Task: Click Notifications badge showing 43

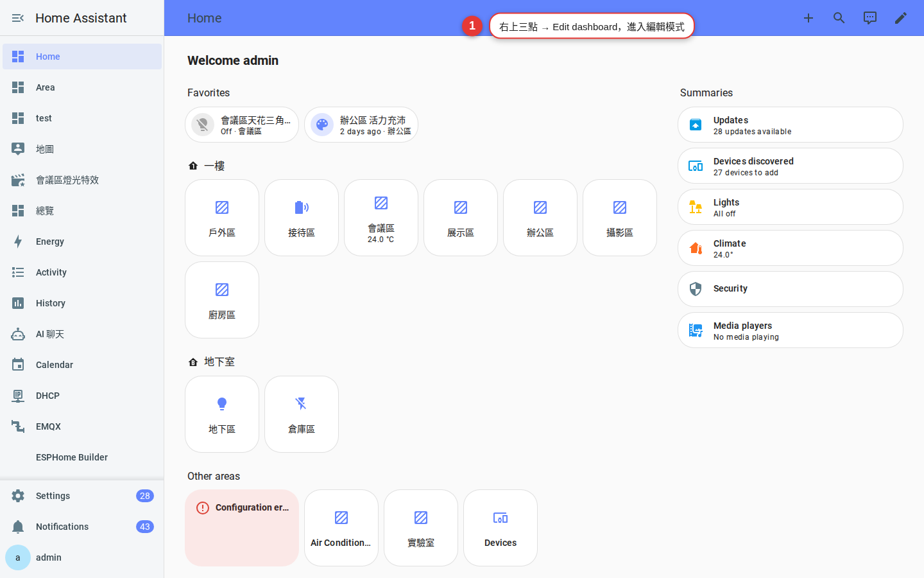Action: (x=145, y=527)
